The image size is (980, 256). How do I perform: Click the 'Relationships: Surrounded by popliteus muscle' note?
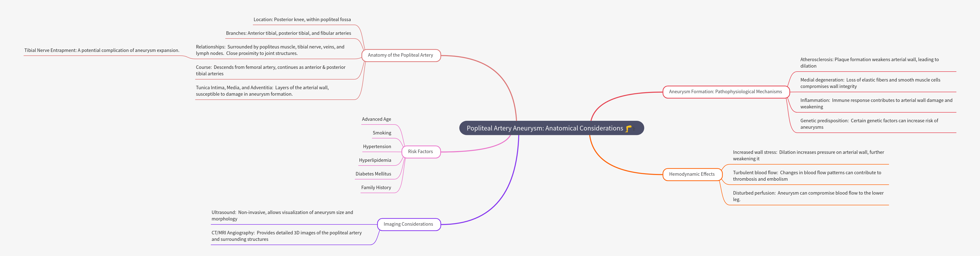coord(270,50)
